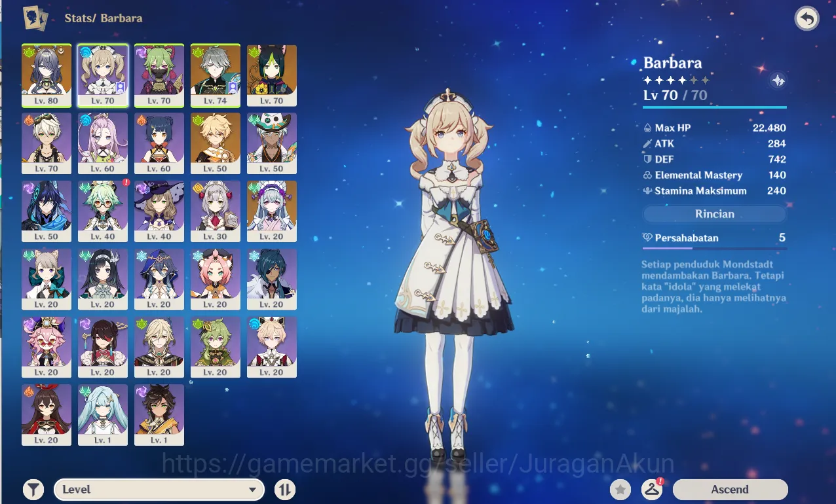Click the level progress bar under Lv 70

coord(715,107)
